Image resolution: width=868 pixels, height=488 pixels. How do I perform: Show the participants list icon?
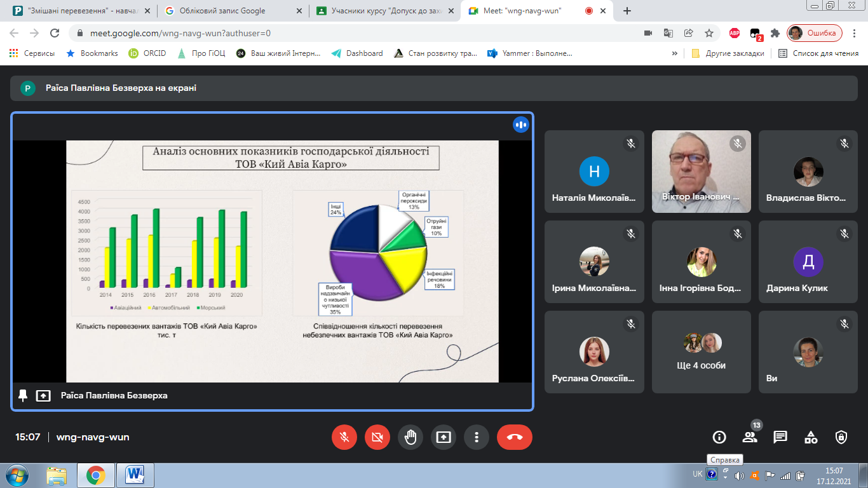[750, 437]
